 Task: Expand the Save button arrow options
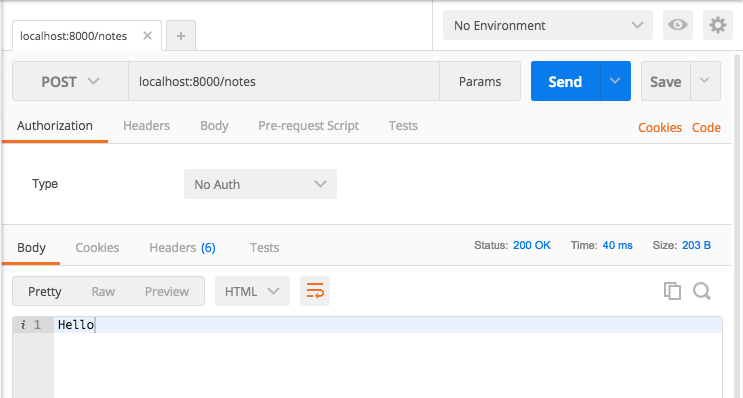pos(705,81)
